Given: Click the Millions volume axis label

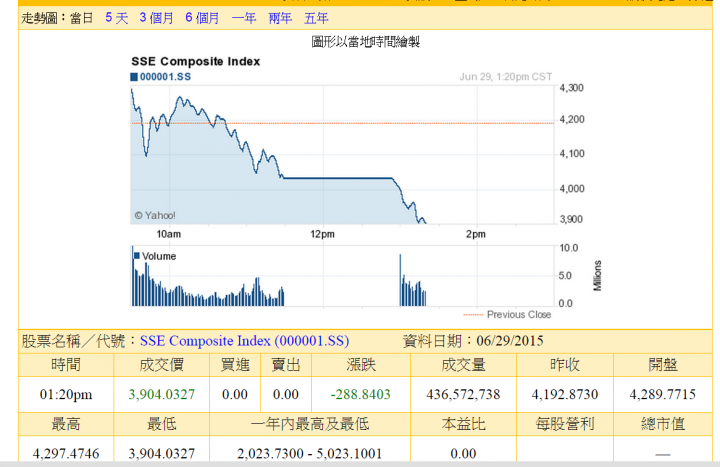Looking at the screenshot, I should click(597, 276).
